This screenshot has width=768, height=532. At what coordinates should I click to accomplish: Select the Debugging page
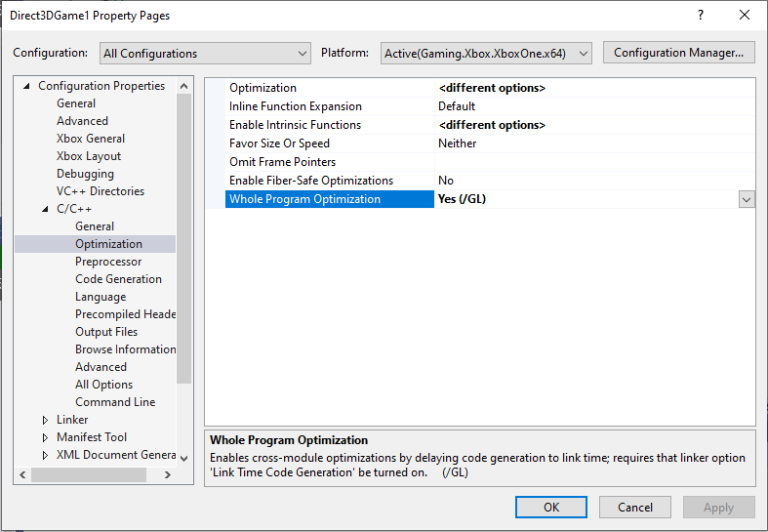(x=85, y=174)
